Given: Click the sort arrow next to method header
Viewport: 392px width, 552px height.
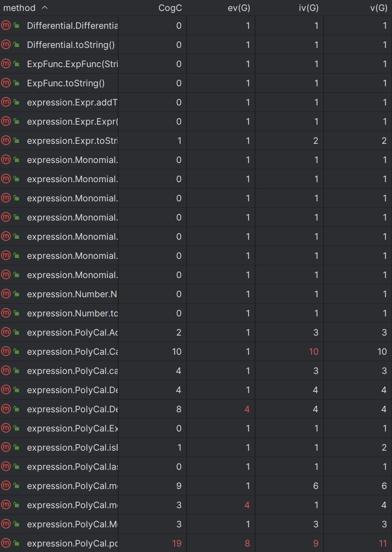Looking at the screenshot, I should pyautogui.click(x=44, y=8).
